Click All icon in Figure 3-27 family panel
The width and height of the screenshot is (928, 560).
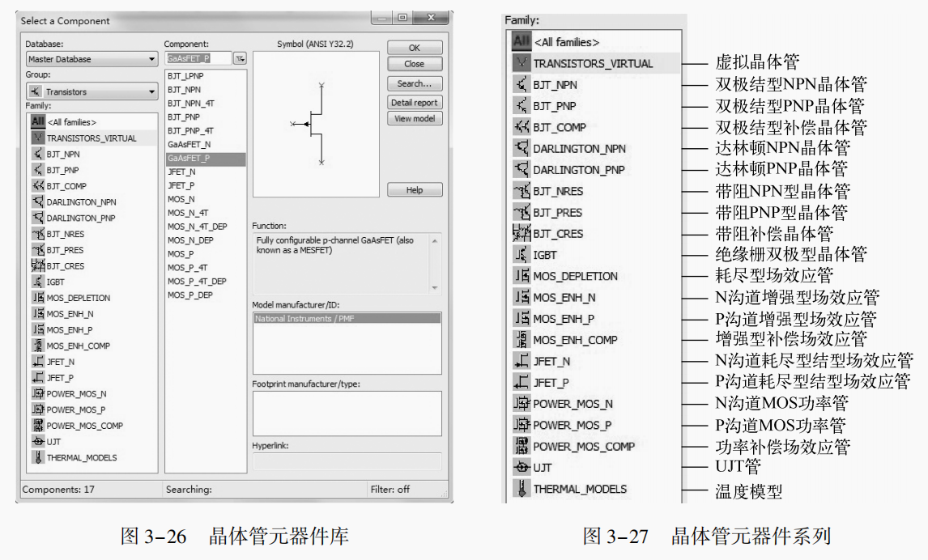[x=521, y=41]
